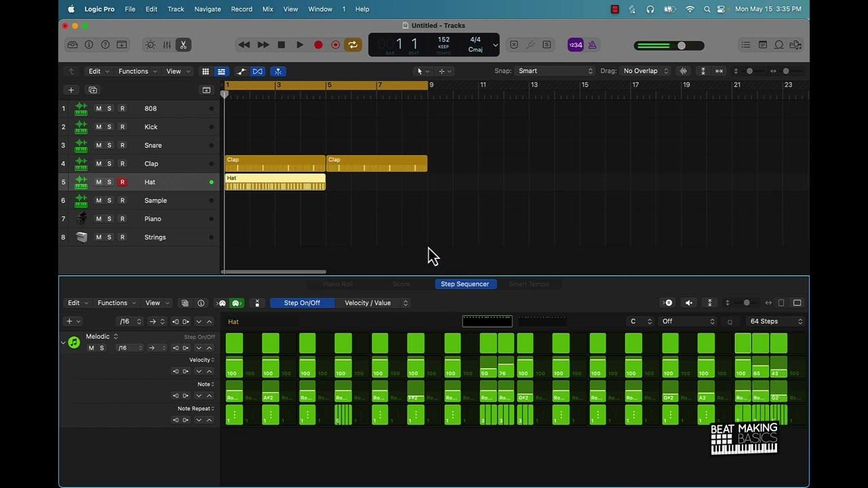This screenshot has width=868, height=488.
Task: Record-enable the Snare track
Action: 122,145
